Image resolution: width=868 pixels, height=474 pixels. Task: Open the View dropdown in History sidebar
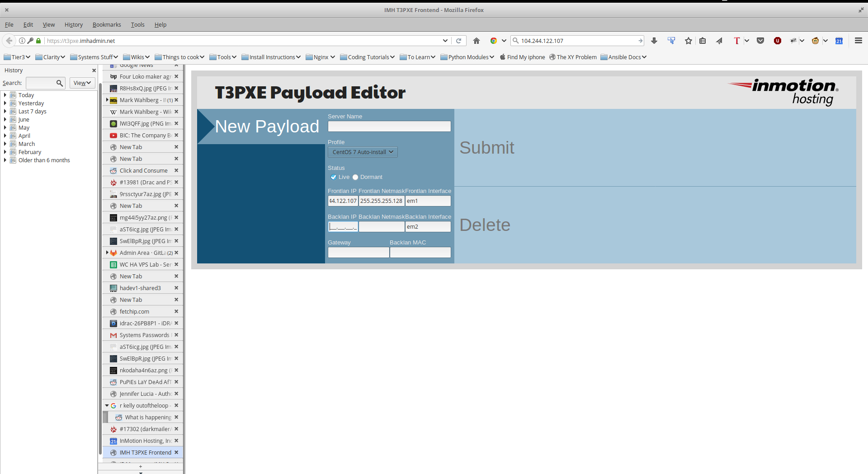tap(82, 83)
